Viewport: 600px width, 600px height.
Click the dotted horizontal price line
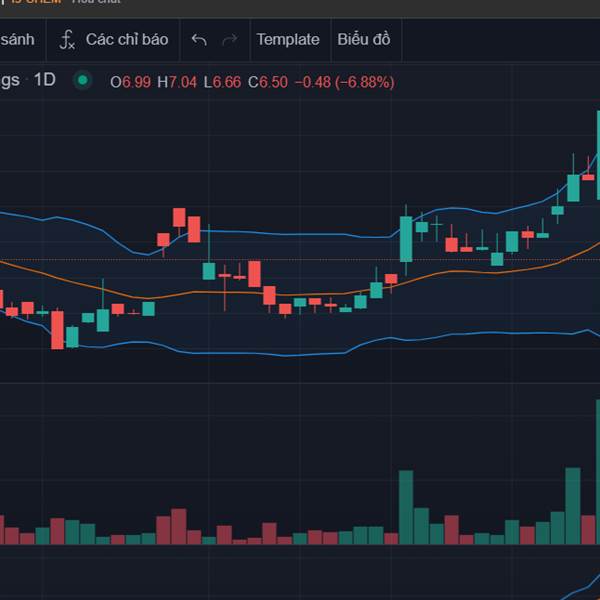pos(300,260)
